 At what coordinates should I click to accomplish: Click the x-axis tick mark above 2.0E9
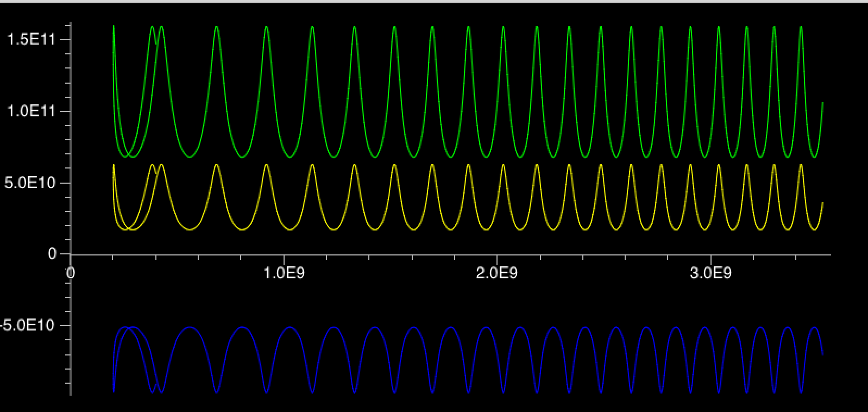coord(497,257)
